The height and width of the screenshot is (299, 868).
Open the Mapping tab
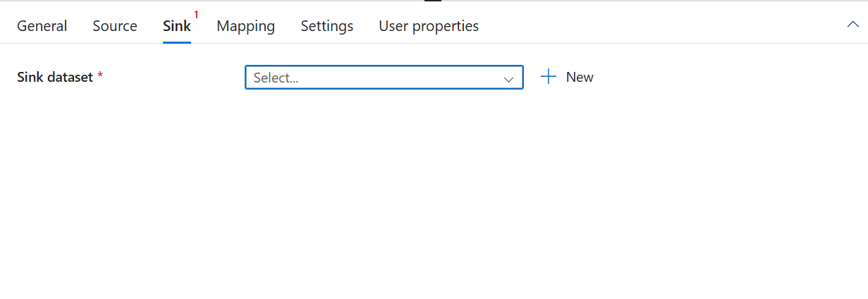pyautogui.click(x=245, y=26)
